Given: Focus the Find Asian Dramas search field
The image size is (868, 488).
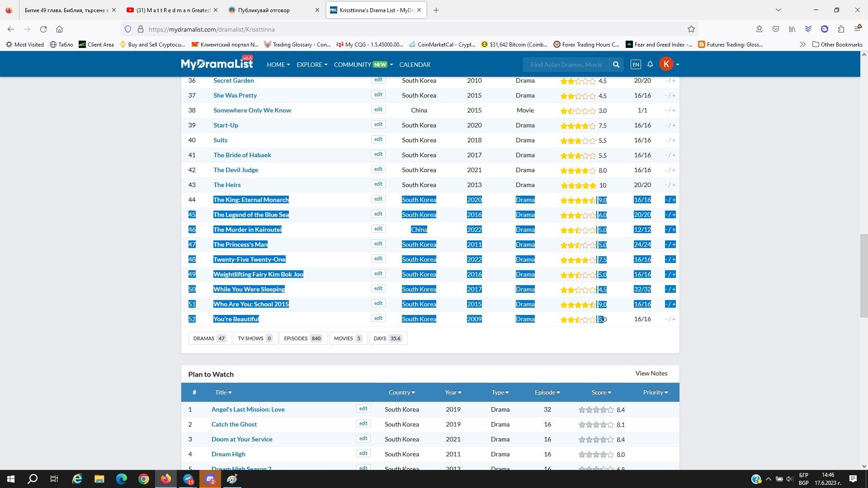Looking at the screenshot, I should pyautogui.click(x=566, y=65).
